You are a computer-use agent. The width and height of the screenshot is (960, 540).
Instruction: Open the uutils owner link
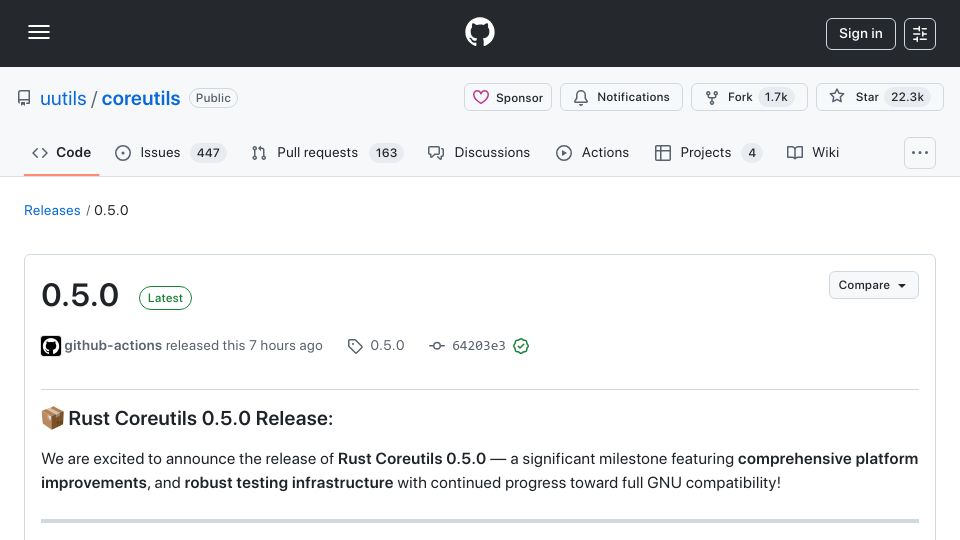[63, 98]
